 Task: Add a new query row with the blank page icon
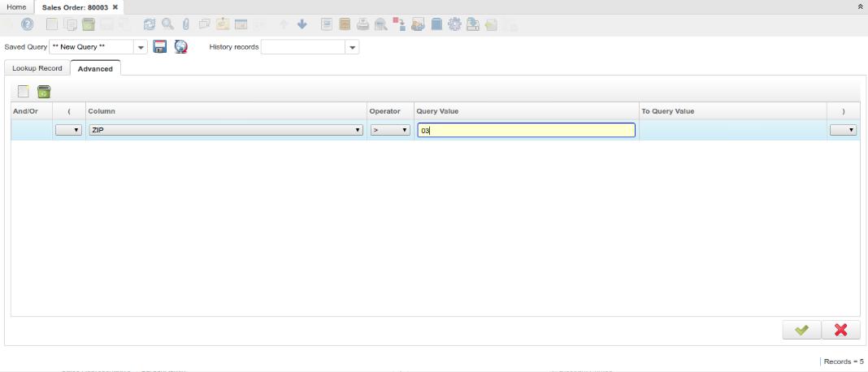[x=24, y=92]
